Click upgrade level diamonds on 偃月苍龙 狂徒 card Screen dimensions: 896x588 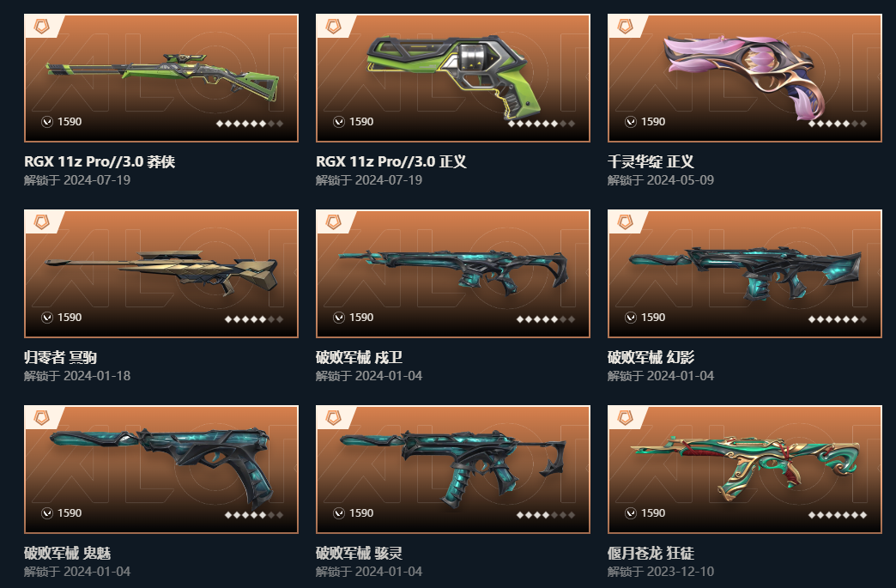click(x=837, y=515)
